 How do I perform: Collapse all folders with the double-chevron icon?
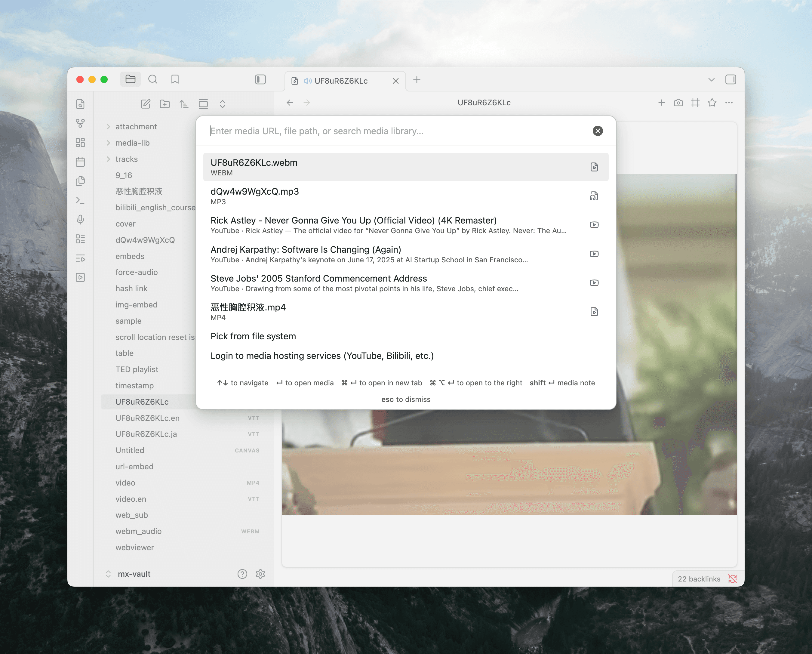[223, 104]
